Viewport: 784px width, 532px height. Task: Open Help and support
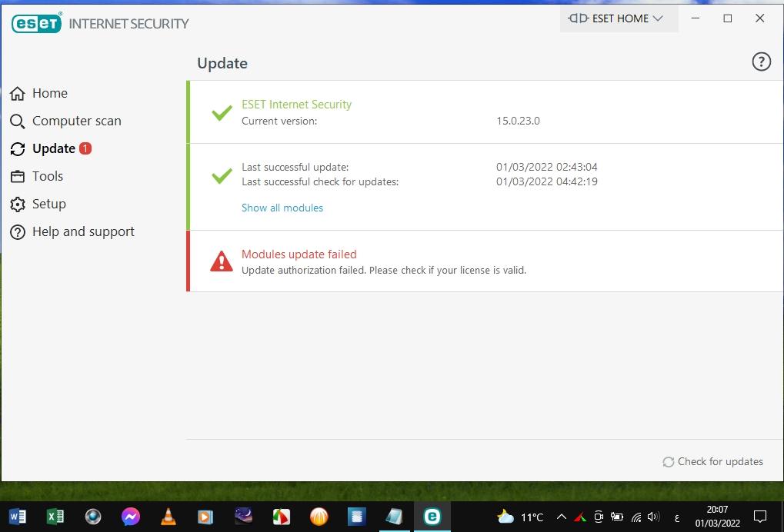click(x=72, y=231)
